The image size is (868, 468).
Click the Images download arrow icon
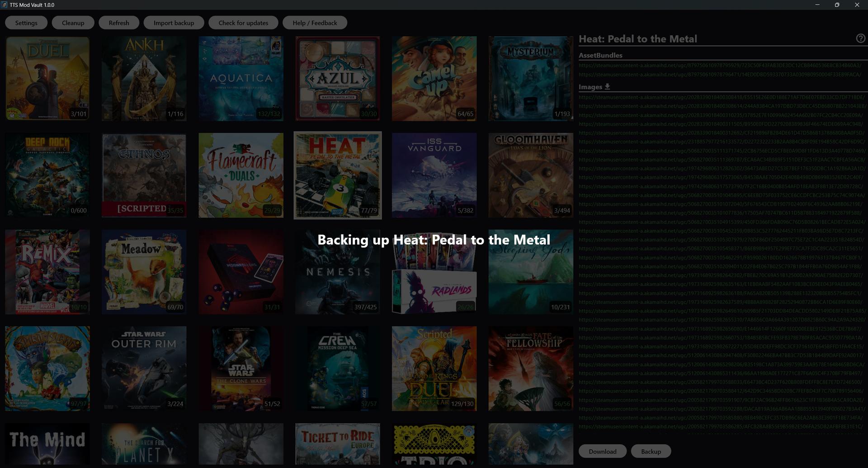coord(608,86)
